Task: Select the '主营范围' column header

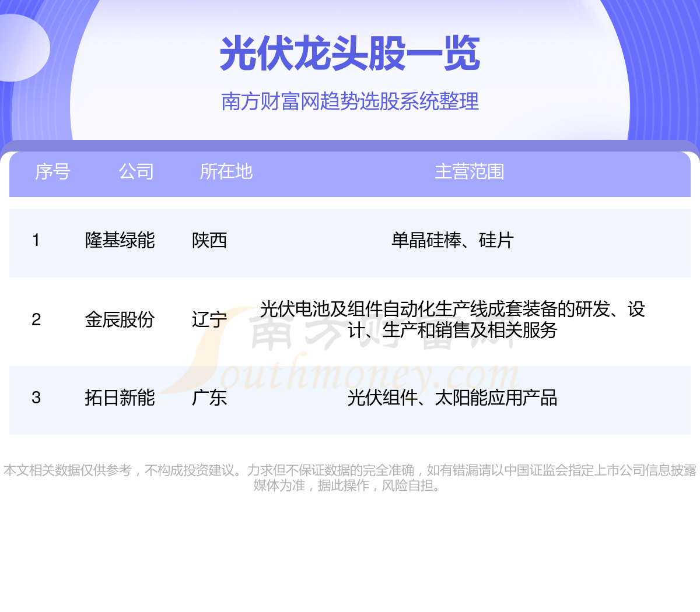Action: [470, 171]
